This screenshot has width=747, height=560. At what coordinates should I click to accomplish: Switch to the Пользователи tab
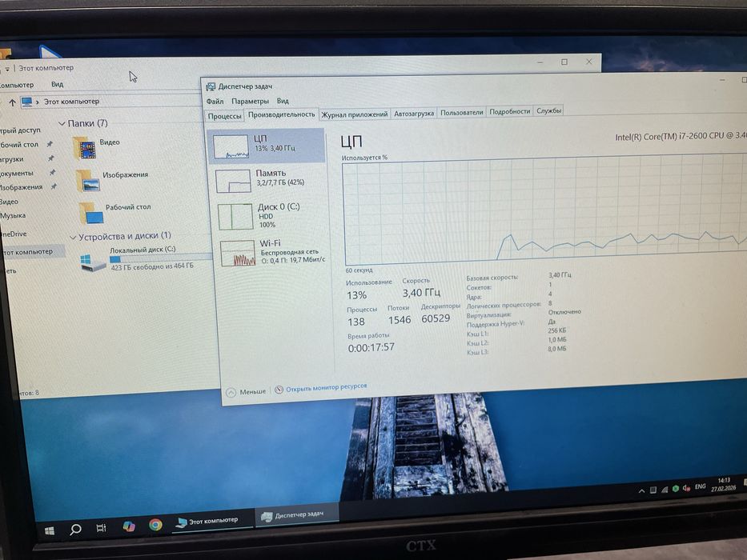pos(462,112)
